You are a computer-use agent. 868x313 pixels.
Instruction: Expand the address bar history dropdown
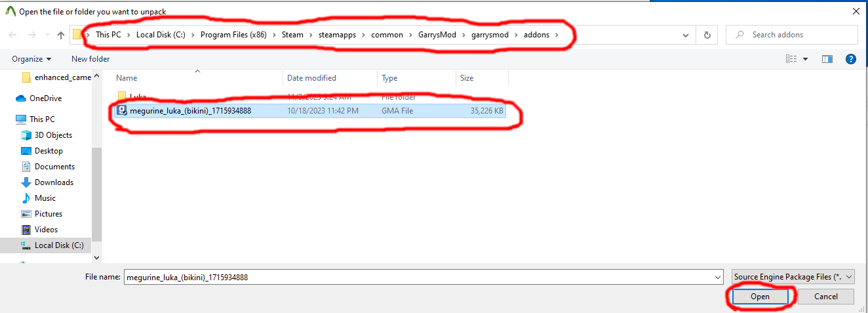click(686, 35)
